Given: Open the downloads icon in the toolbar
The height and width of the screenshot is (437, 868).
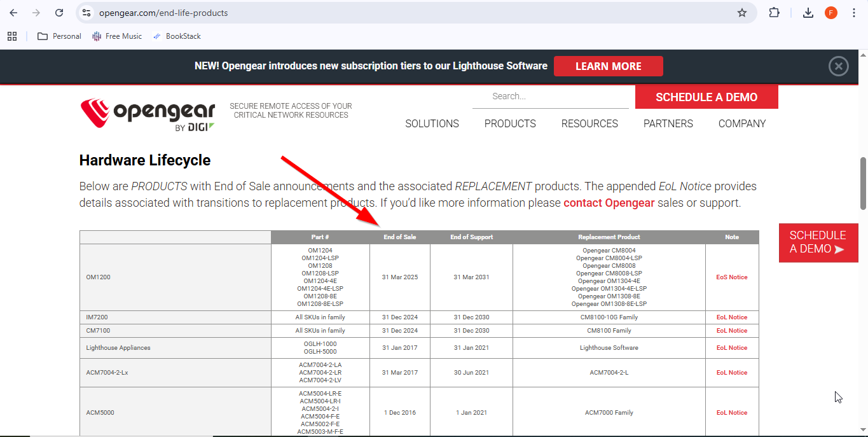Looking at the screenshot, I should click(808, 13).
